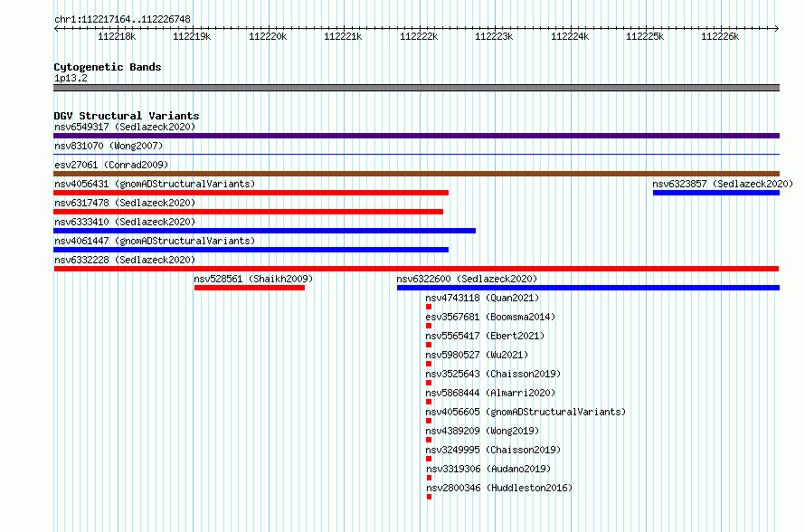Click the 112226k ruler position
This screenshot has height=532, width=805.
point(720,36)
